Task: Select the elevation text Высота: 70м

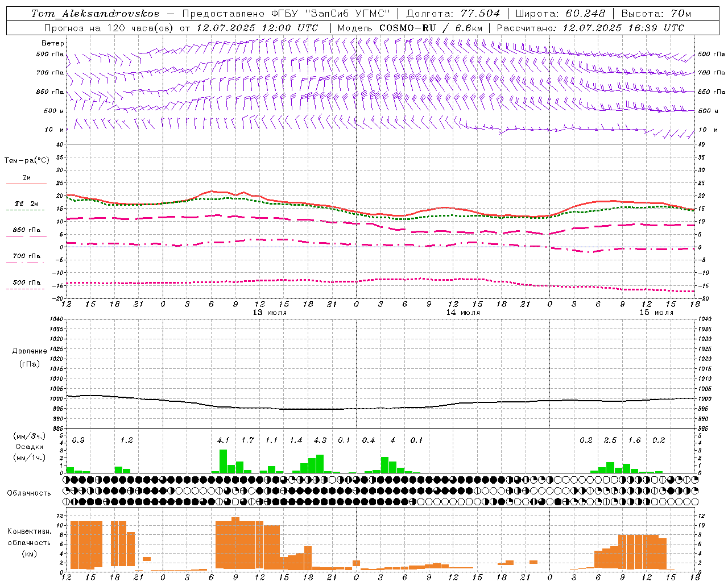Action: (x=656, y=14)
